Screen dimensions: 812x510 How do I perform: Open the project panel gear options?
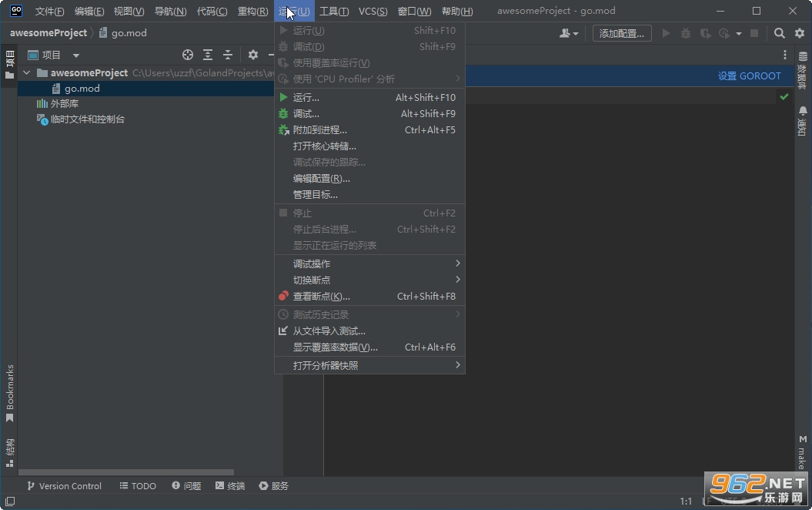click(252, 55)
